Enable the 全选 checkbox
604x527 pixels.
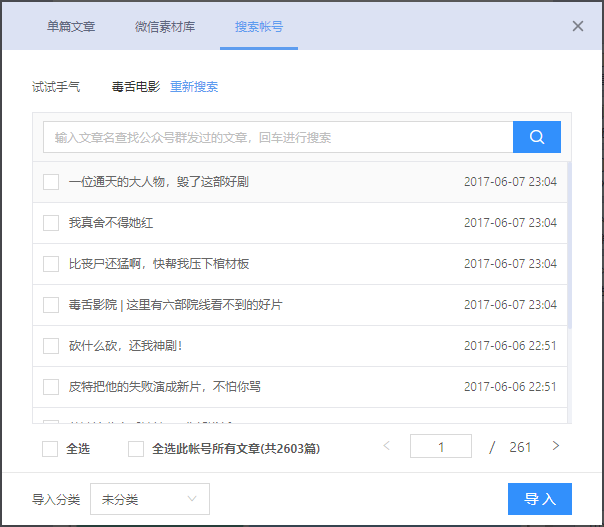pos(50,449)
